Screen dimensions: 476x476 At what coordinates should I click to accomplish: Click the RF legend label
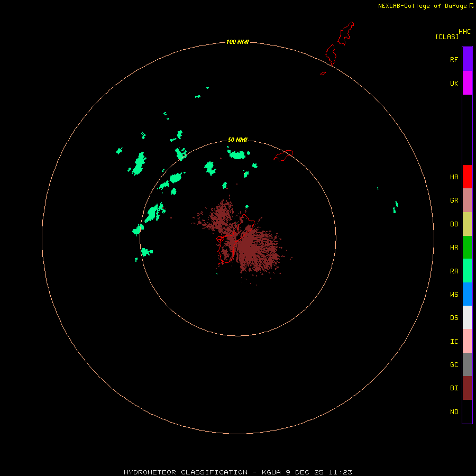click(x=454, y=59)
